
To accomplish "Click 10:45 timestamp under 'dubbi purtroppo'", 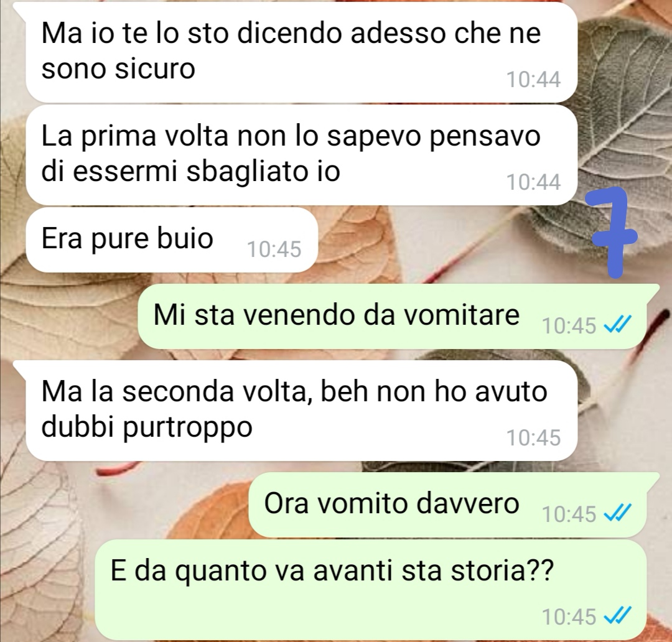I will point(534,437).
